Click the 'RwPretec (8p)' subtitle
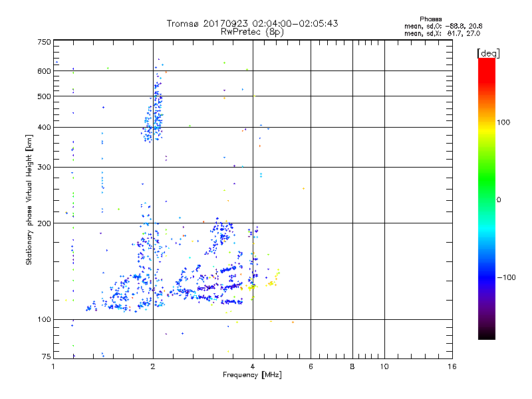 [252, 32]
